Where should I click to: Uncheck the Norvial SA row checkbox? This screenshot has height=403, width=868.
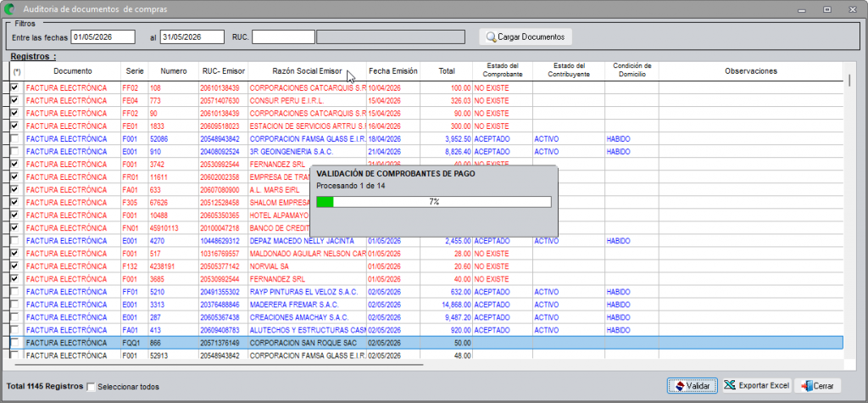pyautogui.click(x=14, y=266)
